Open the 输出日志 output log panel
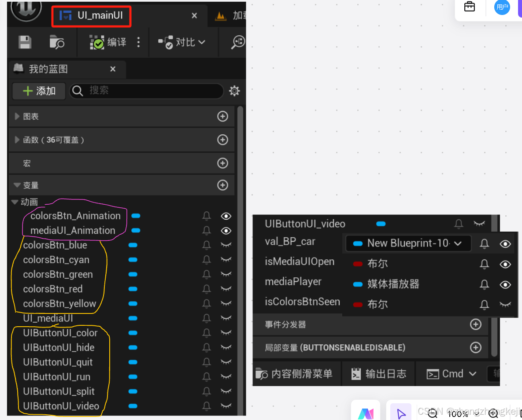This screenshot has width=522, height=420. [378, 373]
